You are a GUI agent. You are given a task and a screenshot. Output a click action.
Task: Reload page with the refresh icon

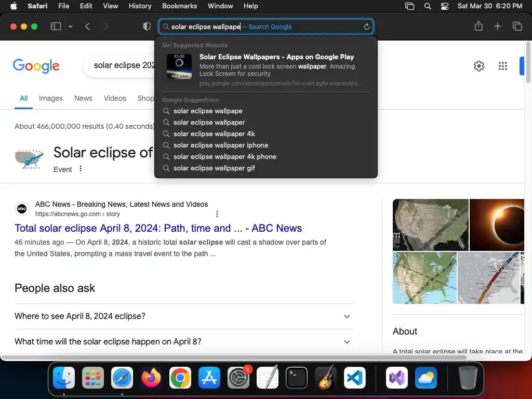pyautogui.click(x=366, y=27)
